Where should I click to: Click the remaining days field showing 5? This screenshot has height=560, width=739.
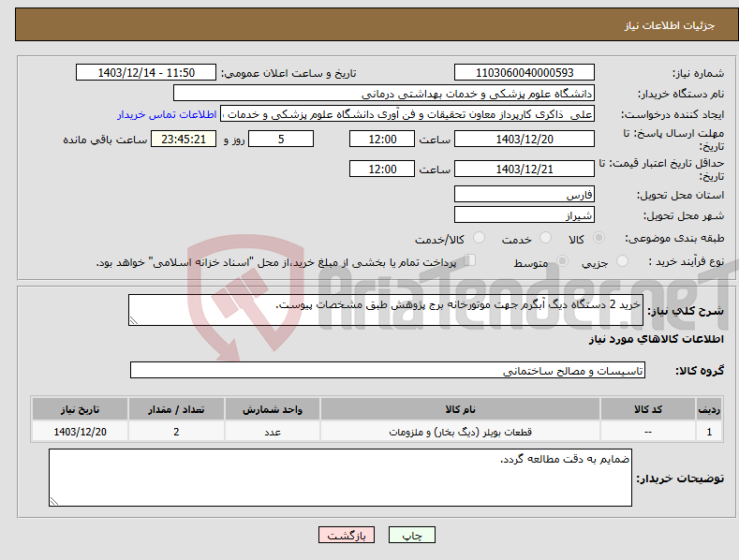(281, 139)
